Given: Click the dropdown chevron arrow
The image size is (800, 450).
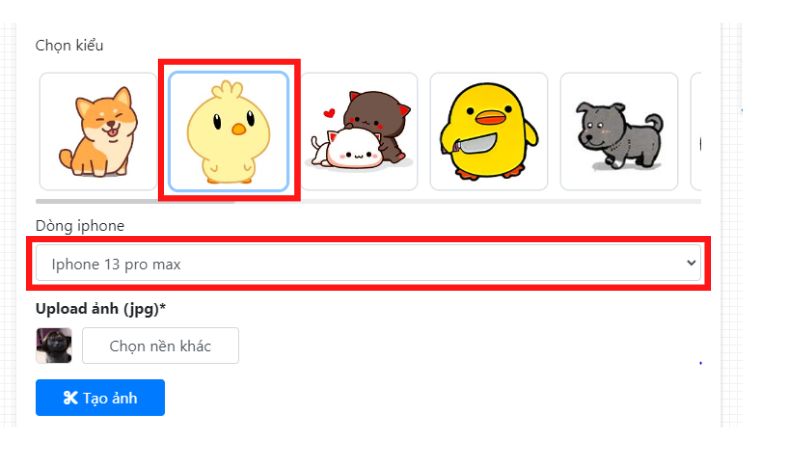Looking at the screenshot, I should [691, 263].
